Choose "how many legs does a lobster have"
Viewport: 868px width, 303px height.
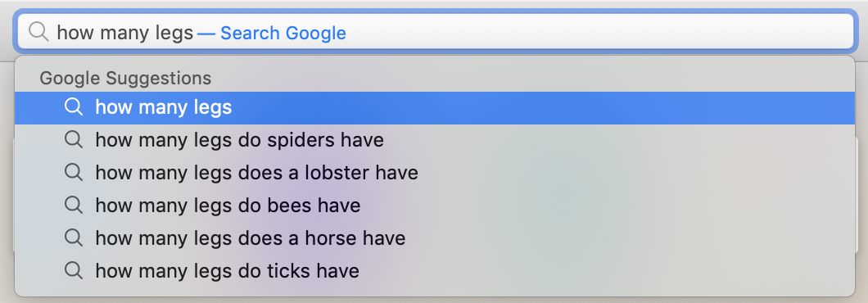(435, 173)
